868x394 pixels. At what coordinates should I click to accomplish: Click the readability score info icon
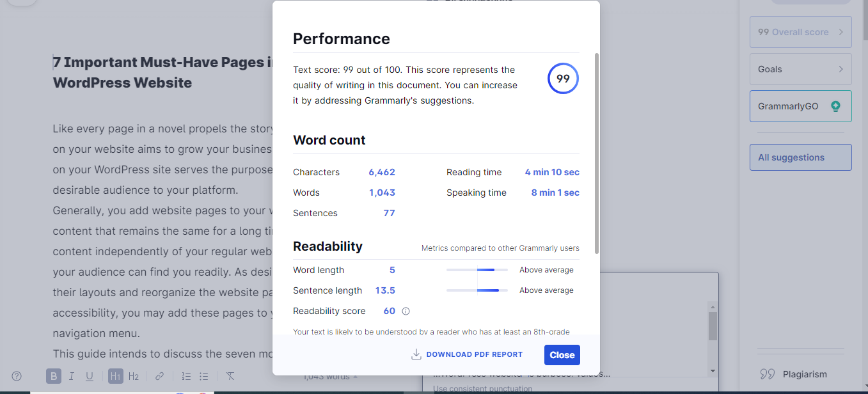pos(406,311)
